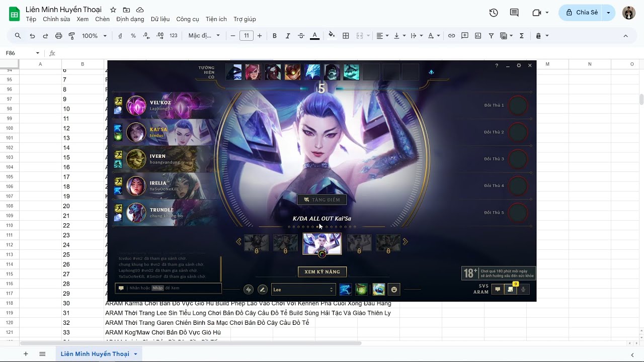Open the zoom 100% dropdown
The image size is (644, 362).
click(x=95, y=36)
